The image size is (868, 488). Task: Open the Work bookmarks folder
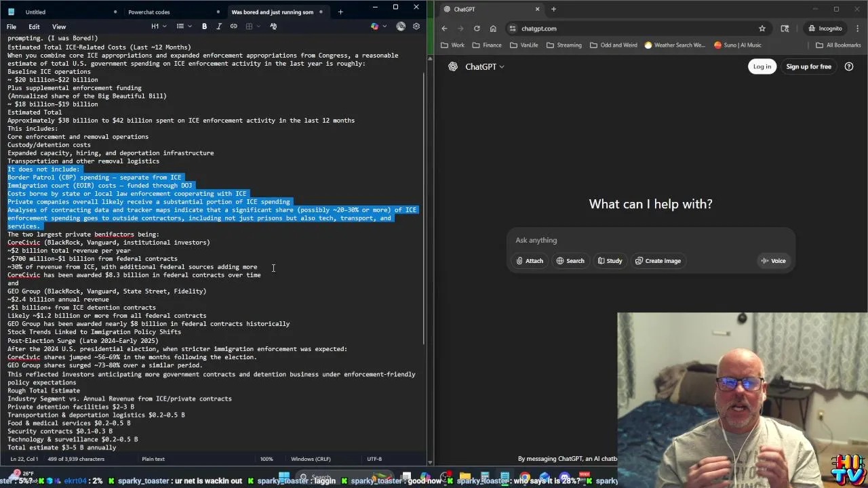453,45
